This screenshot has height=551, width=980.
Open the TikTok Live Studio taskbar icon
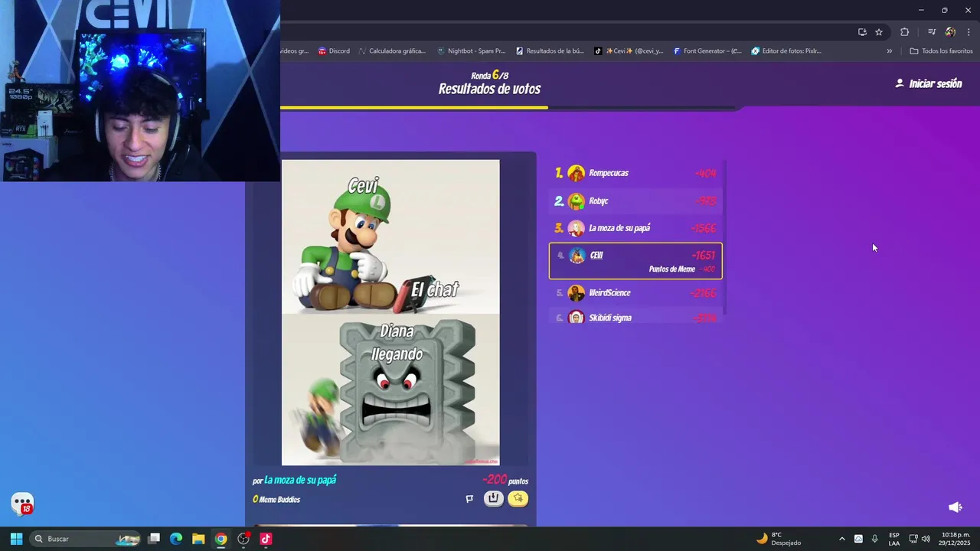click(x=266, y=539)
